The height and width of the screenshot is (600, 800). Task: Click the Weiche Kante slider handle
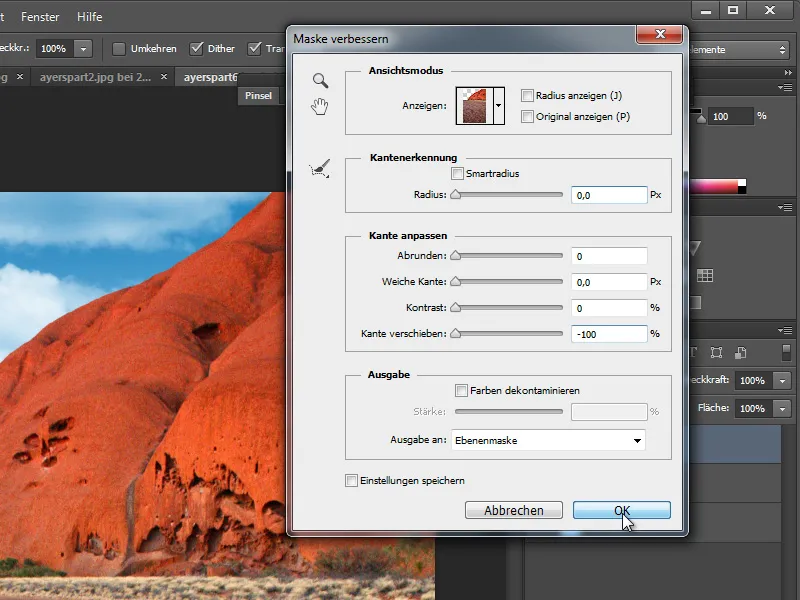[x=456, y=281]
